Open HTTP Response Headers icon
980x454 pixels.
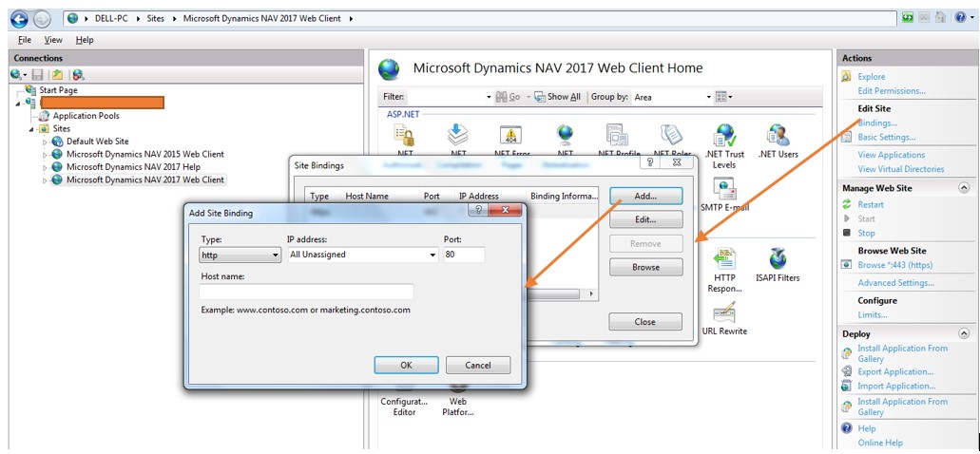point(724,271)
